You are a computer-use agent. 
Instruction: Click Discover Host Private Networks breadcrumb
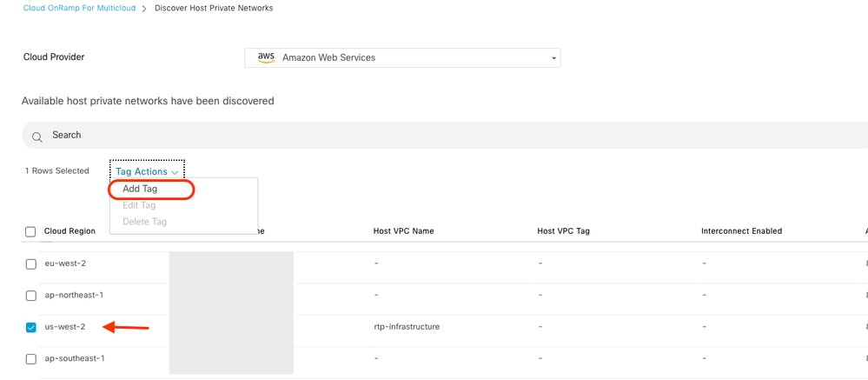point(214,9)
